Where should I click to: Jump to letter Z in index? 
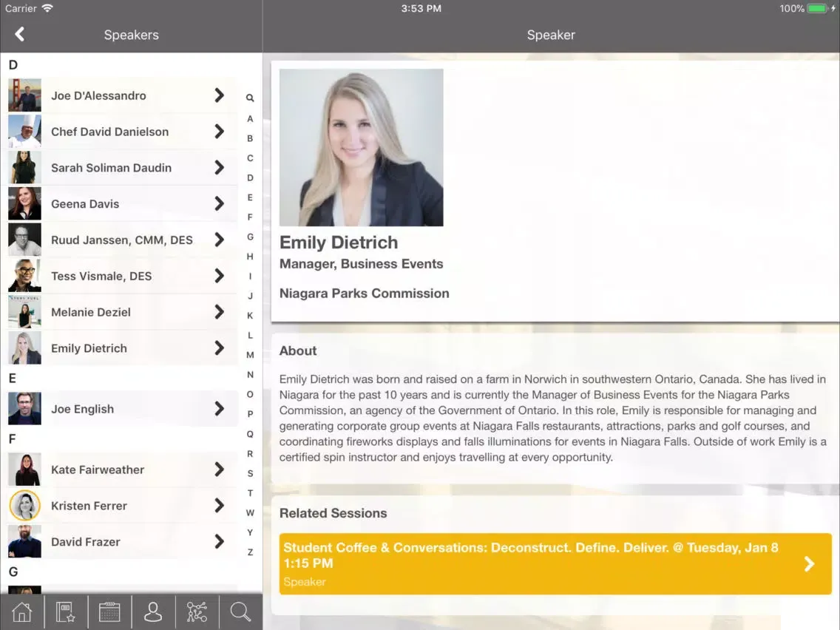click(250, 552)
